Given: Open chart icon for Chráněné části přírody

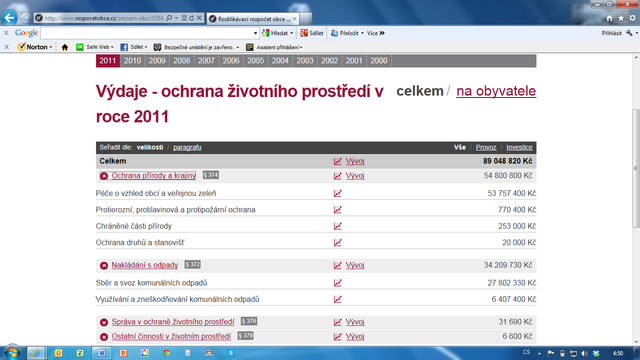Looking at the screenshot, I should 338,226.
